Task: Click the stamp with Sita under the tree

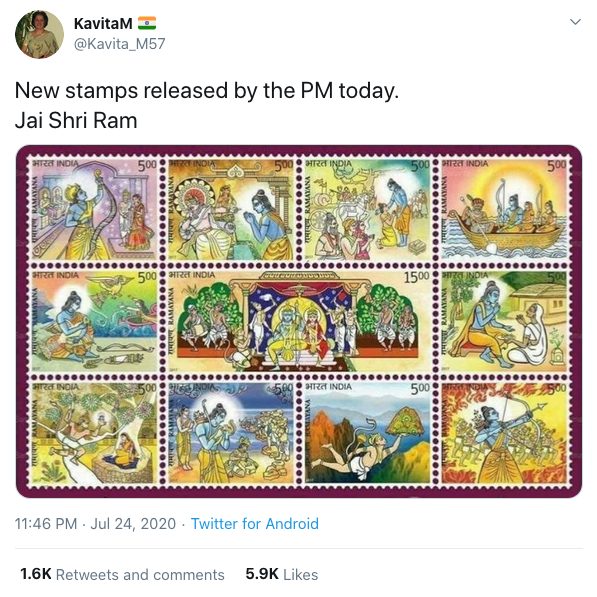Action: (x=94, y=433)
